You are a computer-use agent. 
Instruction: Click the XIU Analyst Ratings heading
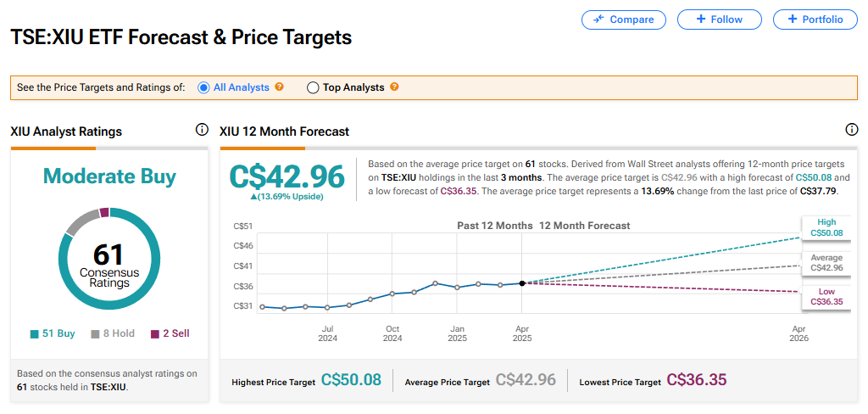pyautogui.click(x=66, y=131)
